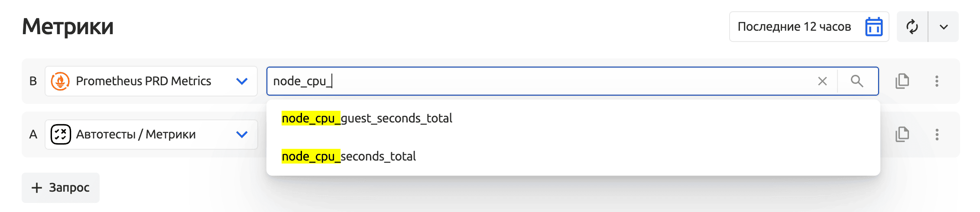Expand Prometheus PRD Metrics datasource dropdown
Screen dimensions: 980x212
click(x=242, y=81)
